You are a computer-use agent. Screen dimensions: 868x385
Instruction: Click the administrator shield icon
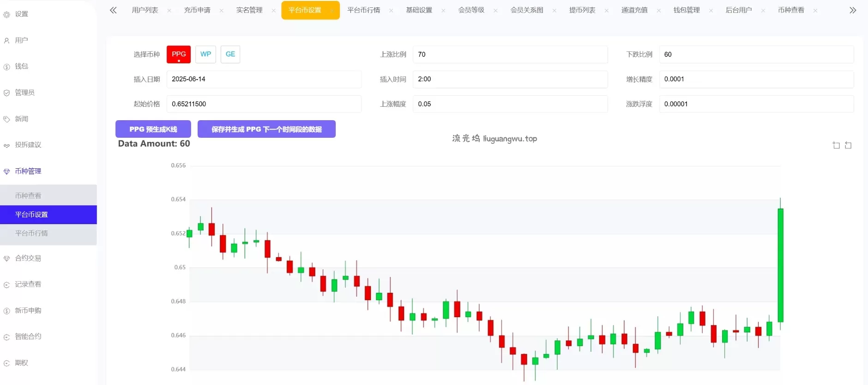pyautogui.click(x=6, y=93)
